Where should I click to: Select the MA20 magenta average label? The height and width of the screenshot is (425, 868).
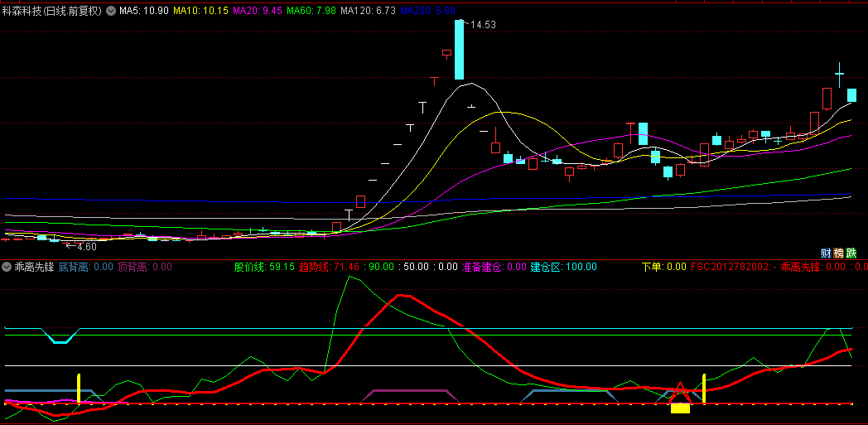point(258,12)
